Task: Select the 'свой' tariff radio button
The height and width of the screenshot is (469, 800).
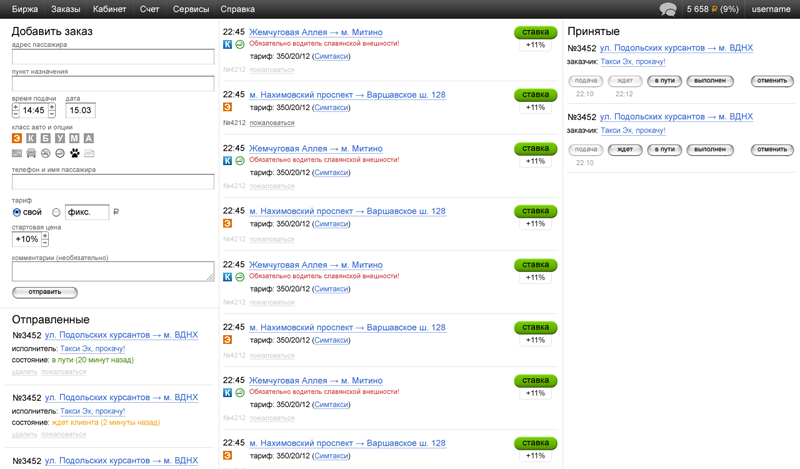Action: coord(17,212)
